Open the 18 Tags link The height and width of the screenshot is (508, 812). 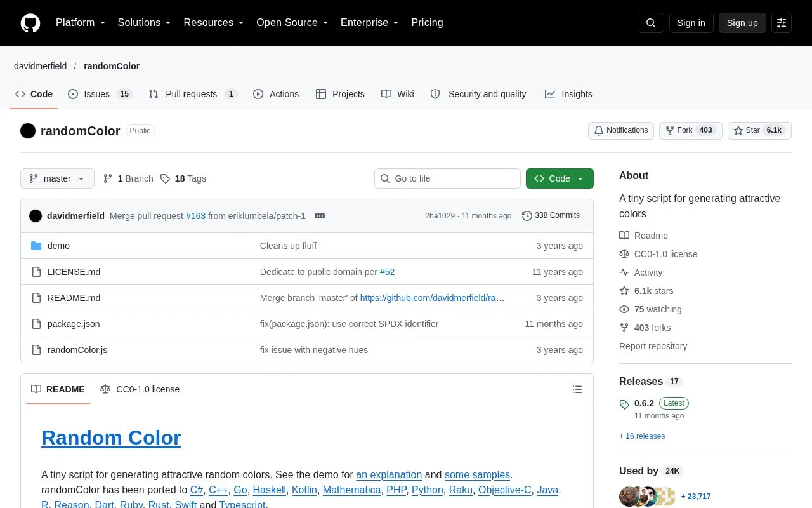click(x=183, y=178)
